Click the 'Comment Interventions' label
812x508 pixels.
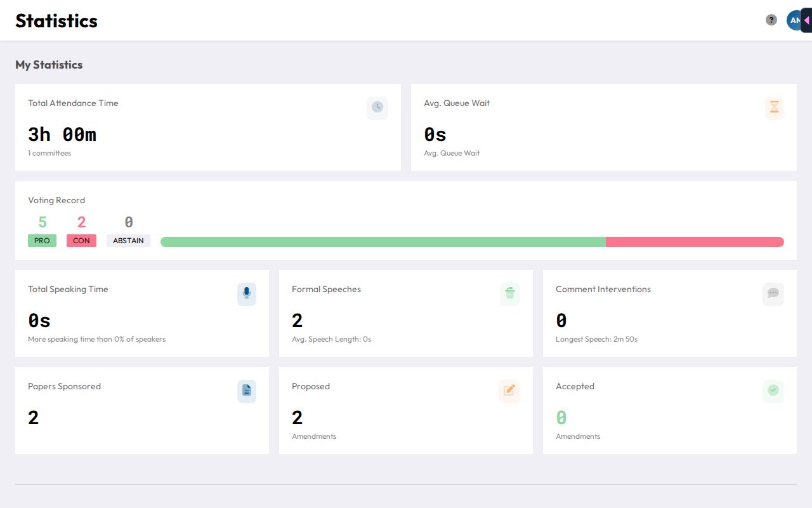603,289
